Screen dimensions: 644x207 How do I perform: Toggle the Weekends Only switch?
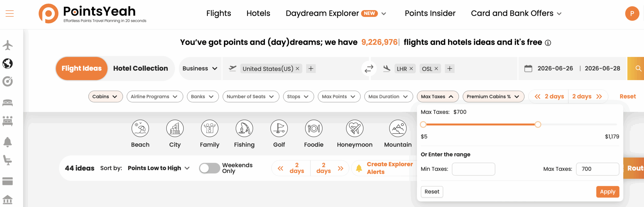(209, 168)
